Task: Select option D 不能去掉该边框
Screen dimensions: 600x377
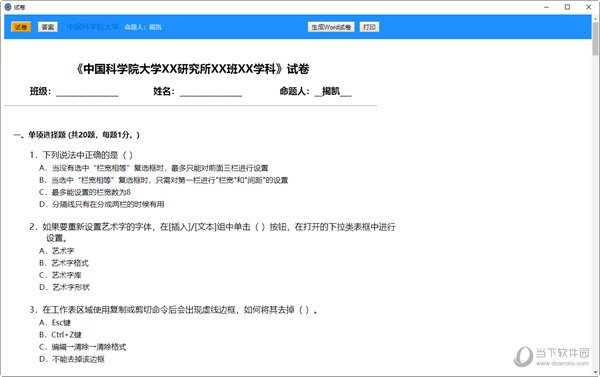Action: (x=72, y=359)
